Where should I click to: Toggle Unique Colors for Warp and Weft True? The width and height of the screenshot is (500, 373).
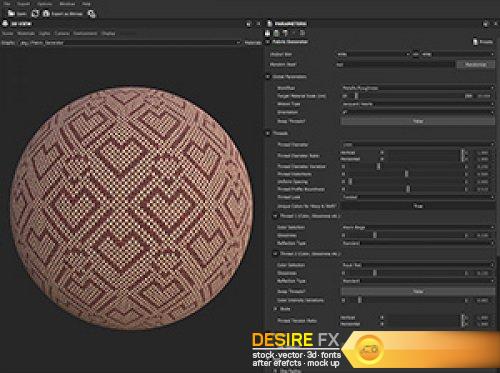(418, 206)
